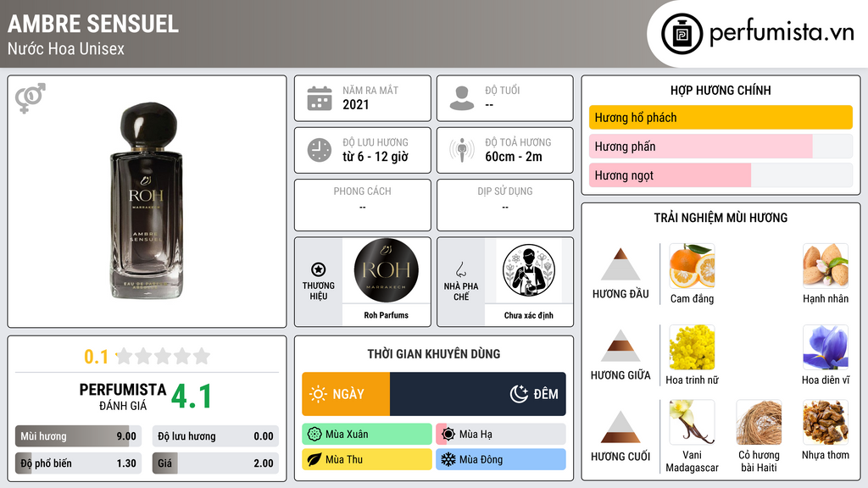
Task: Click the Roh Parfums brand name link
Action: [x=387, y=315]
